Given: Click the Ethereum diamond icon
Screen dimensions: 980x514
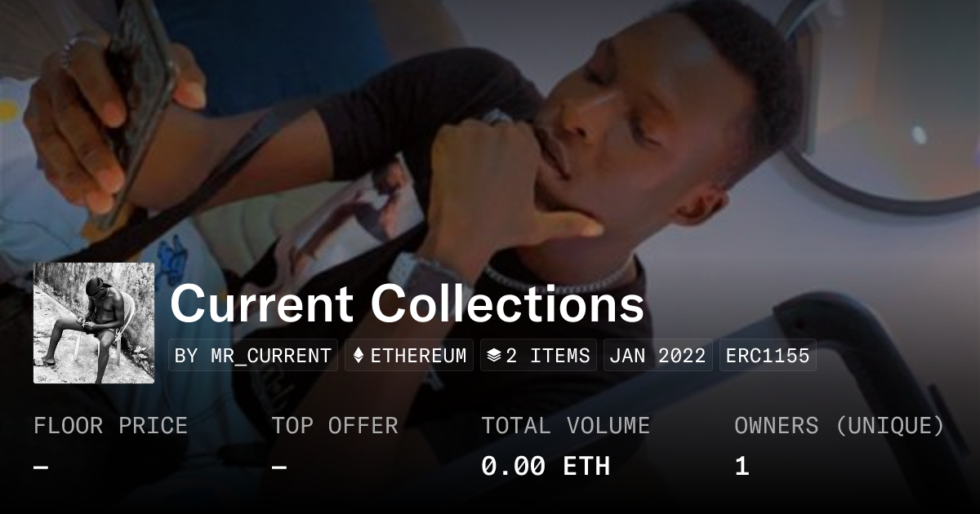Looking at the screenshot, I should (359, 356).
